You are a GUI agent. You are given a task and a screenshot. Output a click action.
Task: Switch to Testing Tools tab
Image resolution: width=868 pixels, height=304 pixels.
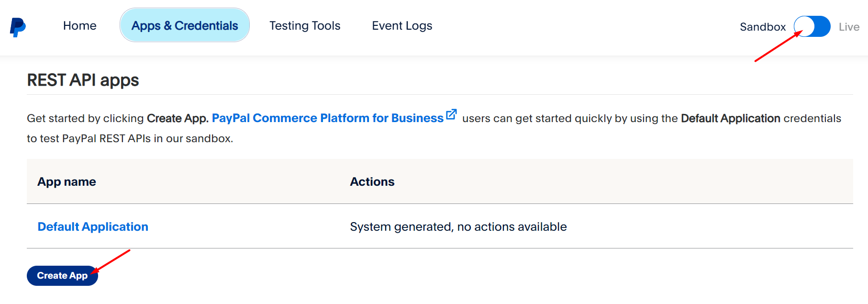[305, 26]
